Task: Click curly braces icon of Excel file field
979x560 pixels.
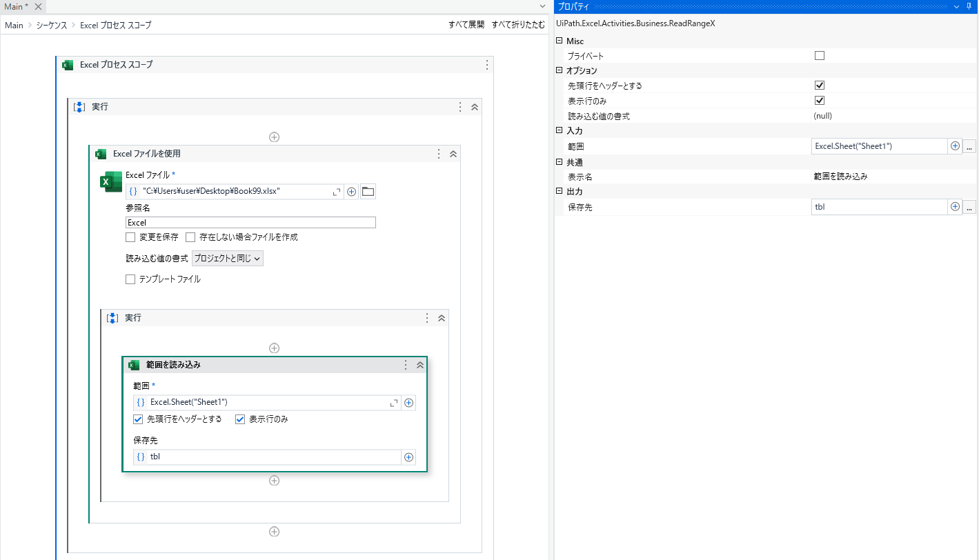Action: pos(133,192)
